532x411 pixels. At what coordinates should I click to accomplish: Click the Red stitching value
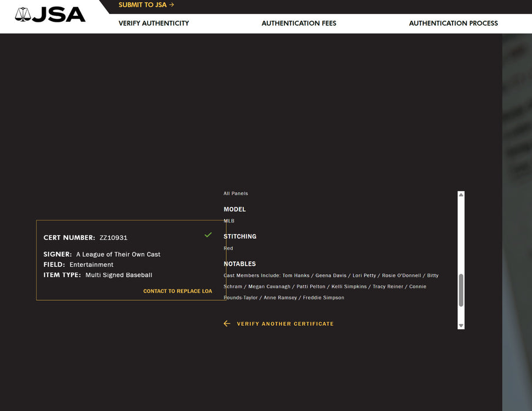click(x=228, y=248)
